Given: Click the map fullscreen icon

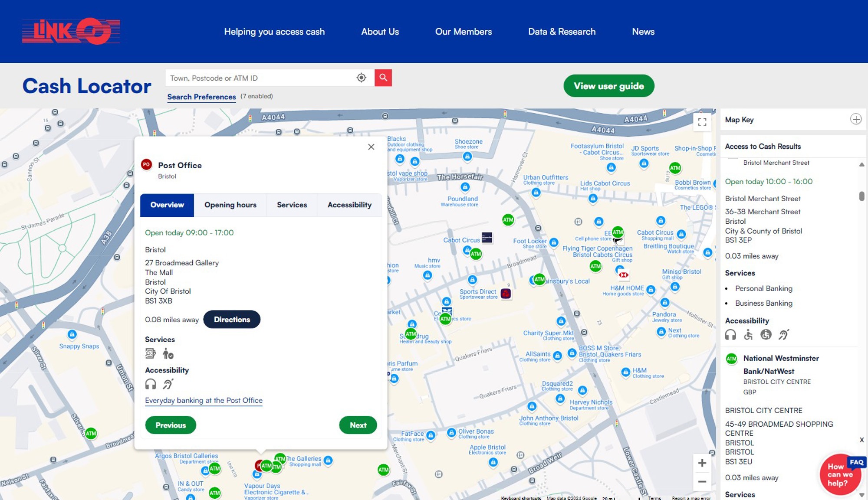Looking at the screenshot, I should [x=702, y=122].
